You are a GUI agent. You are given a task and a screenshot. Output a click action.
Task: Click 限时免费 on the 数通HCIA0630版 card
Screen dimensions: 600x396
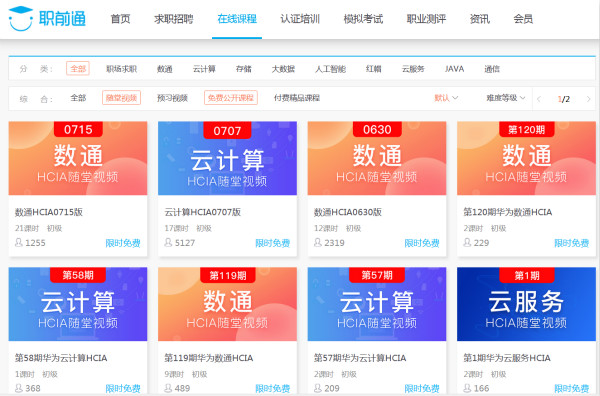tap(422, 243)
